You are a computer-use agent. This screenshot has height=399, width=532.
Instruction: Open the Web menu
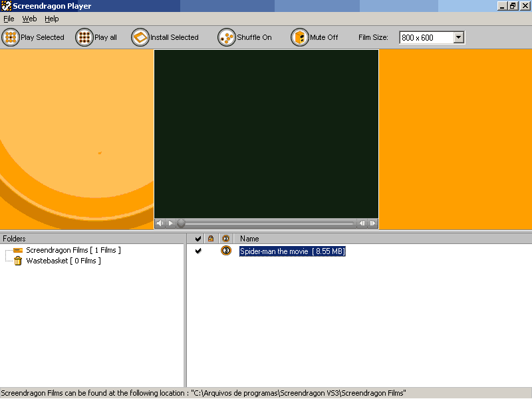pos(29,19)
